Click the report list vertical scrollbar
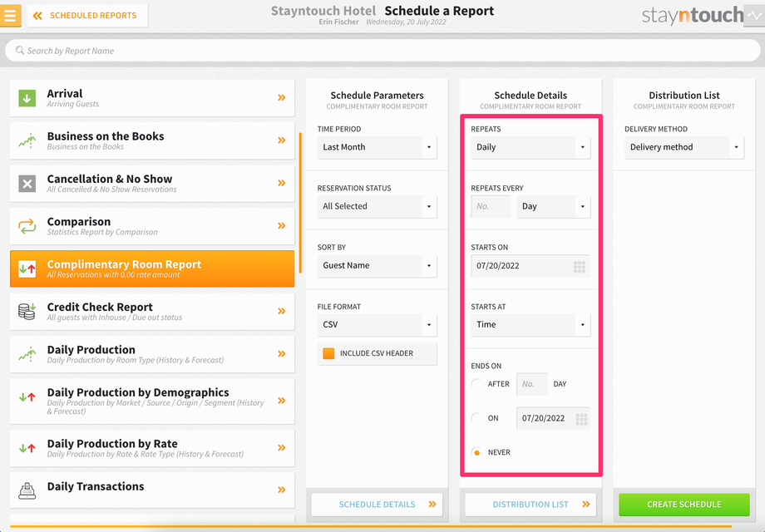The height and width of the screenshot is (532, 765). 300,202
